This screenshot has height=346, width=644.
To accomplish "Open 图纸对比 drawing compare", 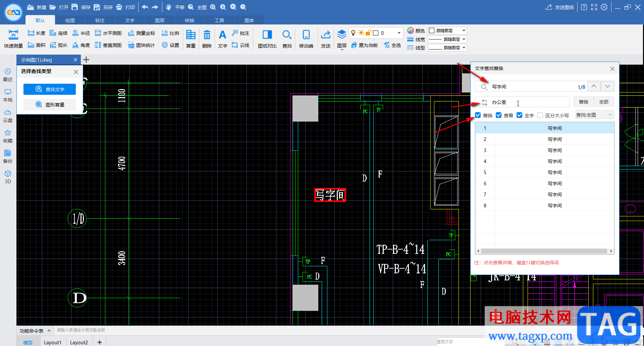I will coord(267,39).
